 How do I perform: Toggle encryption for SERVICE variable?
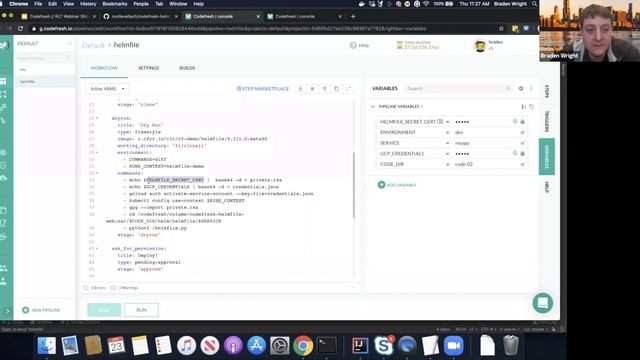point(522,143)
